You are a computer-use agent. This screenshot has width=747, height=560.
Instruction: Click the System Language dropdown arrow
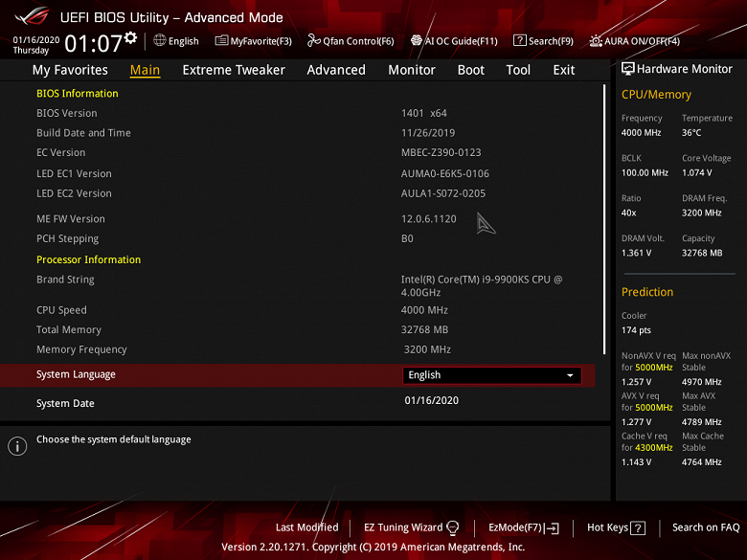570,375
